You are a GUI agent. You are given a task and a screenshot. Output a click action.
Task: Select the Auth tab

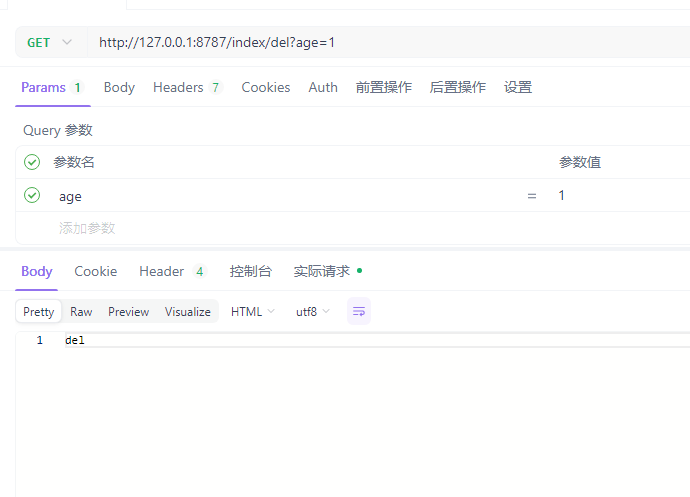pos(323,88)
